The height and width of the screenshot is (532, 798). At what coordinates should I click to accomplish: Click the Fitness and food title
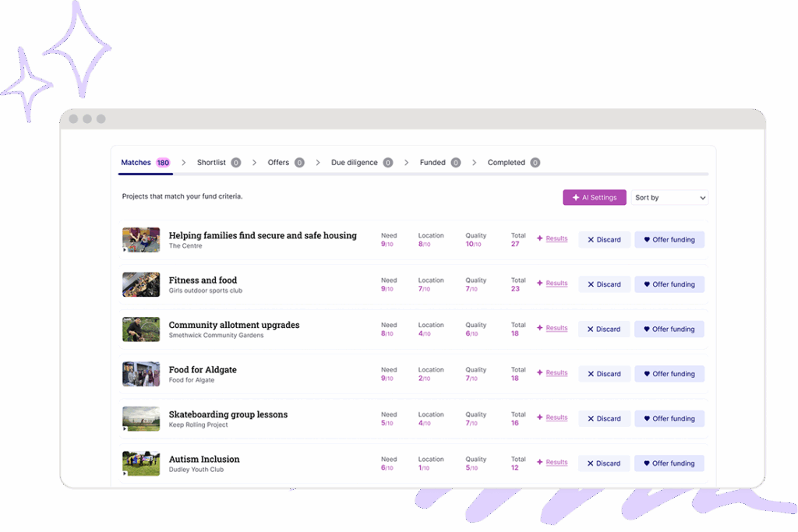click(x=203, y=280)
